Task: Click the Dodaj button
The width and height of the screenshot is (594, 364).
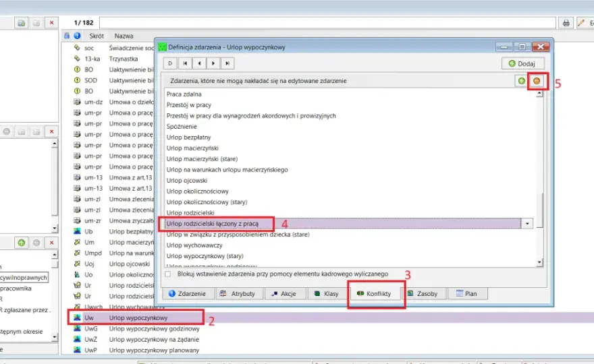Action: (522, 63)
